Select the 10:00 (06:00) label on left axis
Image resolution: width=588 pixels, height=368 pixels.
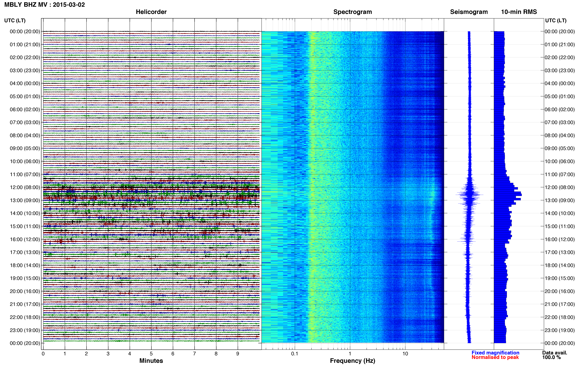coord(25,161)
